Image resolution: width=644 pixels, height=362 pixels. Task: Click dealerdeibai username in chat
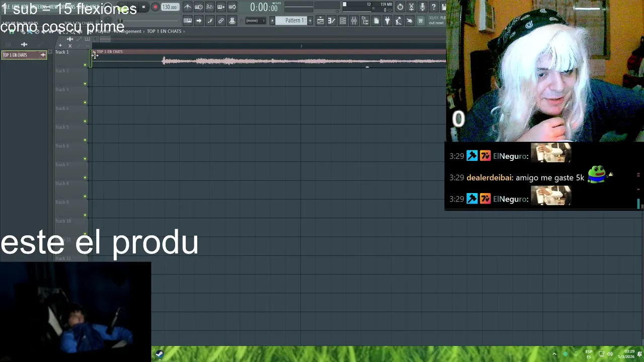click(x=489, y=178)
